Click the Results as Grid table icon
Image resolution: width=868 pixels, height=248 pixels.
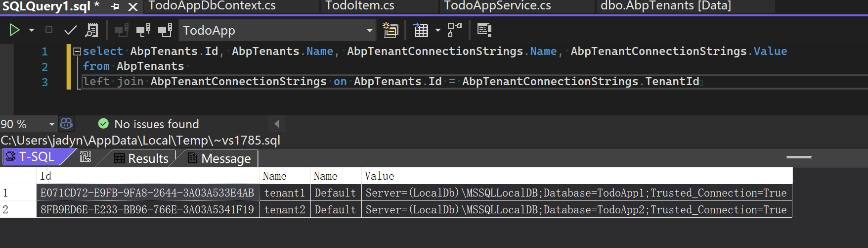(421, 30)
